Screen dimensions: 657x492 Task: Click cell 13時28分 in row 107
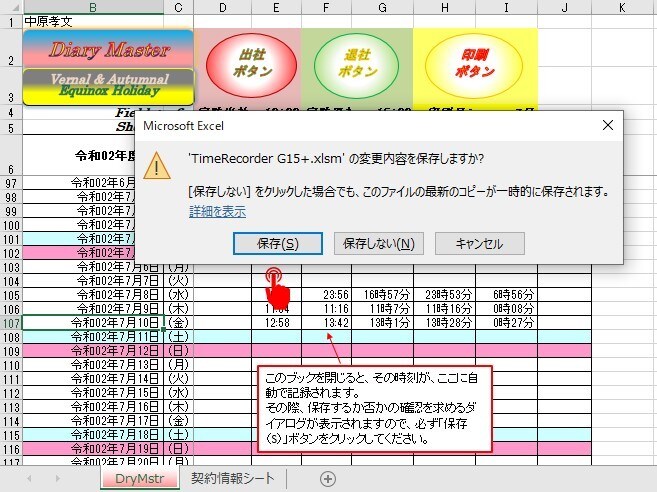(x=445, y=323)
